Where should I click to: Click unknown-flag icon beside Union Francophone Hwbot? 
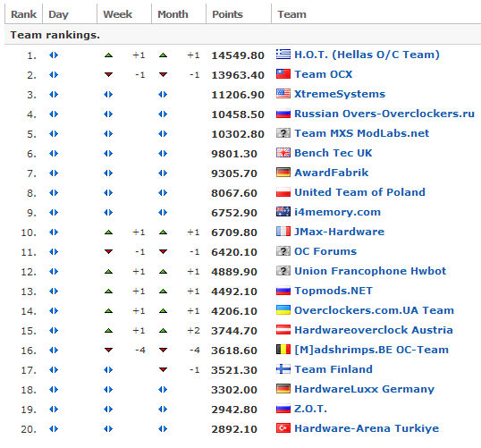click(283, 270)
